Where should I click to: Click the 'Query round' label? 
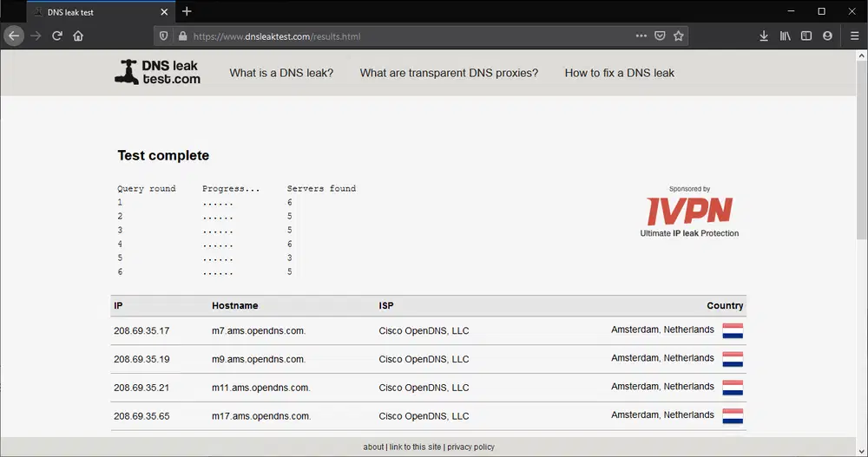(x=146, y=189)
